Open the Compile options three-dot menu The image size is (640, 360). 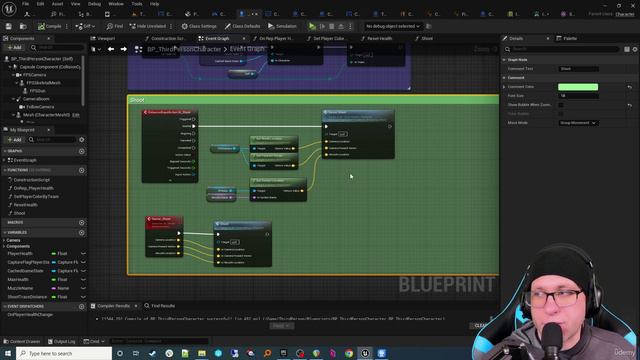point(67,26)
